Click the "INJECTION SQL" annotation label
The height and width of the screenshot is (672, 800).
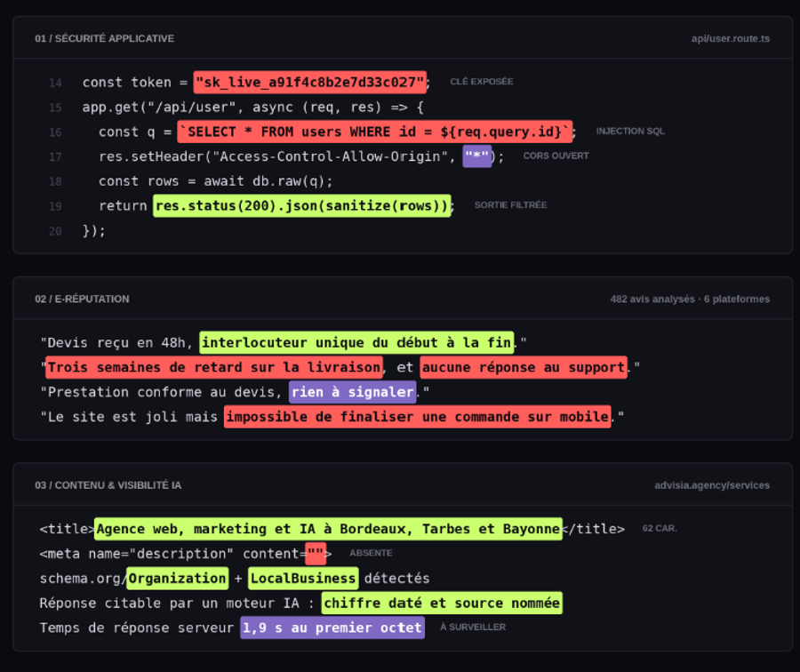click(x=630, y=132)
